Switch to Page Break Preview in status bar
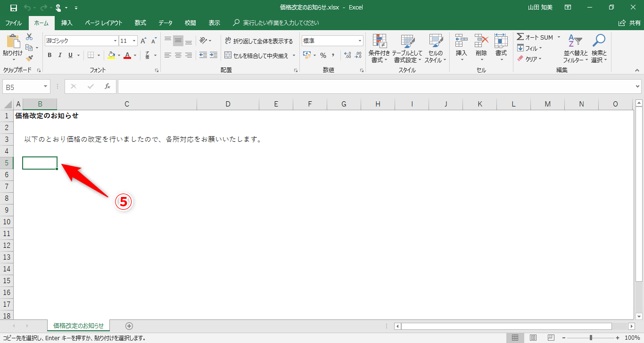The image size is (644, 343). (x=550, y=338)
